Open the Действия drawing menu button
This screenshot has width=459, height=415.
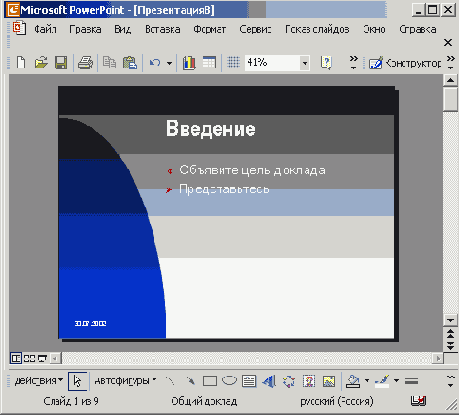[x=38, y=380]
